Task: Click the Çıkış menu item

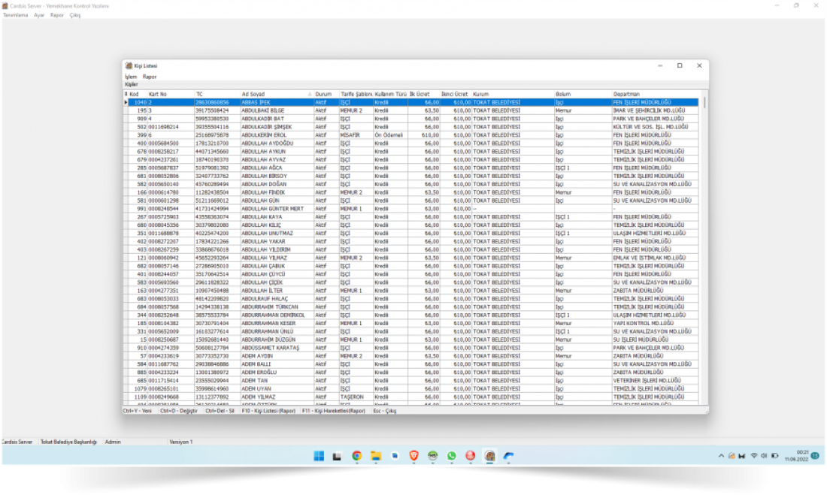Action: coord(75,15)
